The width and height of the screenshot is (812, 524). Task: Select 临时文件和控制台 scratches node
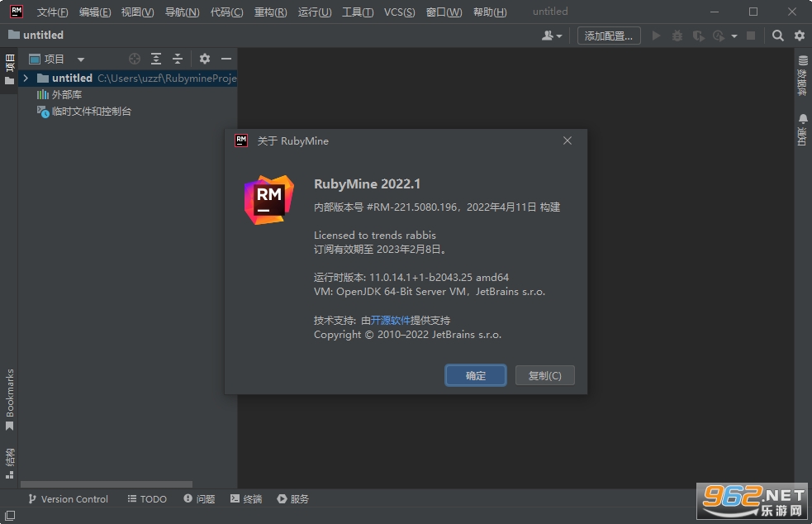pyautogui.click(x=84, y=112)
